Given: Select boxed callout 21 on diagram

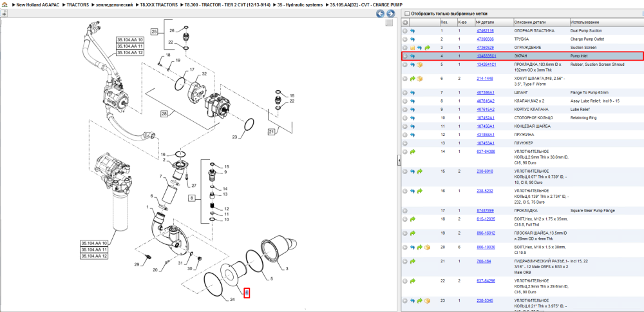Looking at the screenshot, I should pos(272,132).
